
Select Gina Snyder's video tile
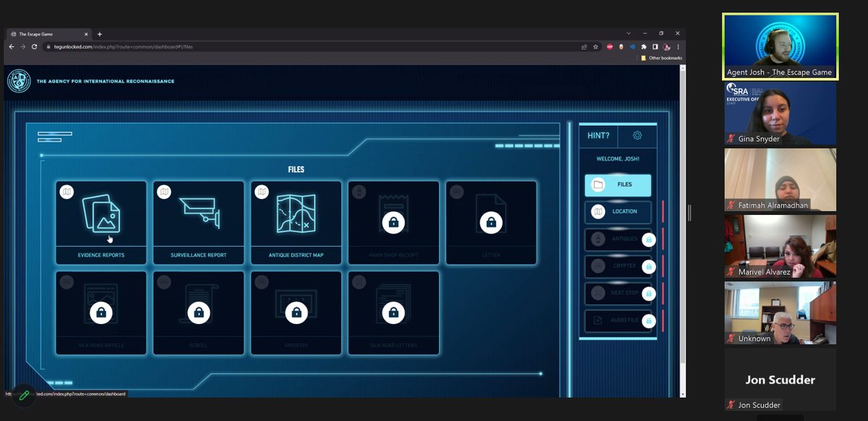780,113
